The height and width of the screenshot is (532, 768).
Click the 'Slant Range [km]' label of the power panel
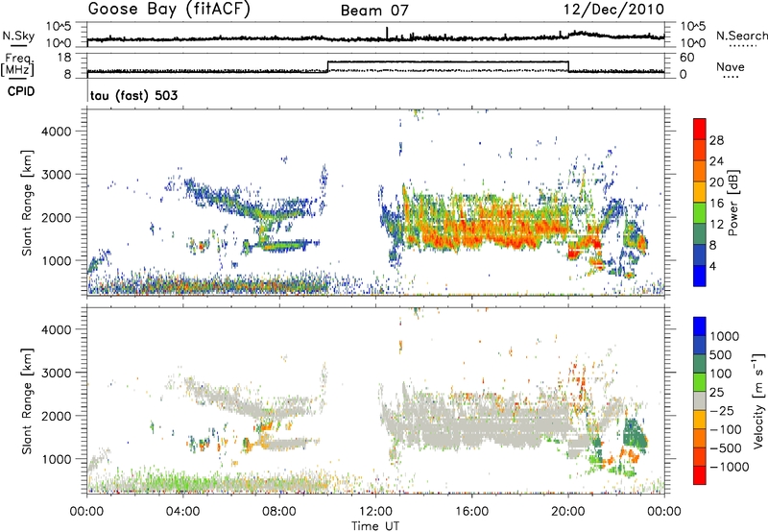pos(27,203)
